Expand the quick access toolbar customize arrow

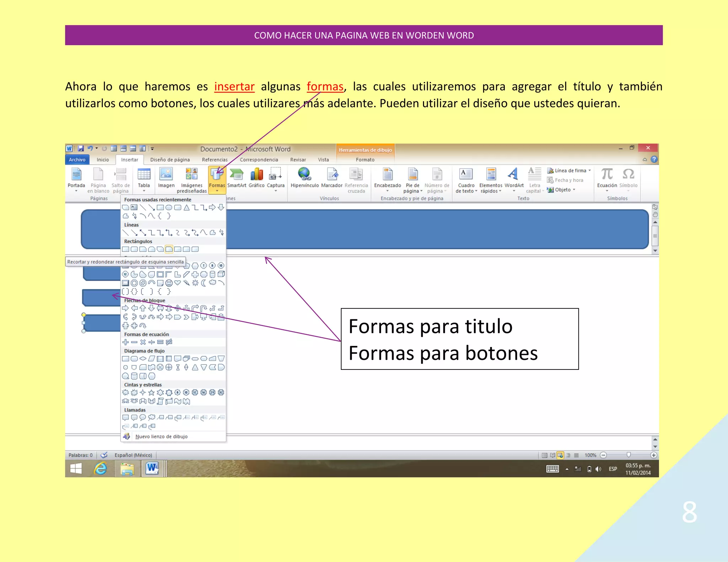coord(152,148)
